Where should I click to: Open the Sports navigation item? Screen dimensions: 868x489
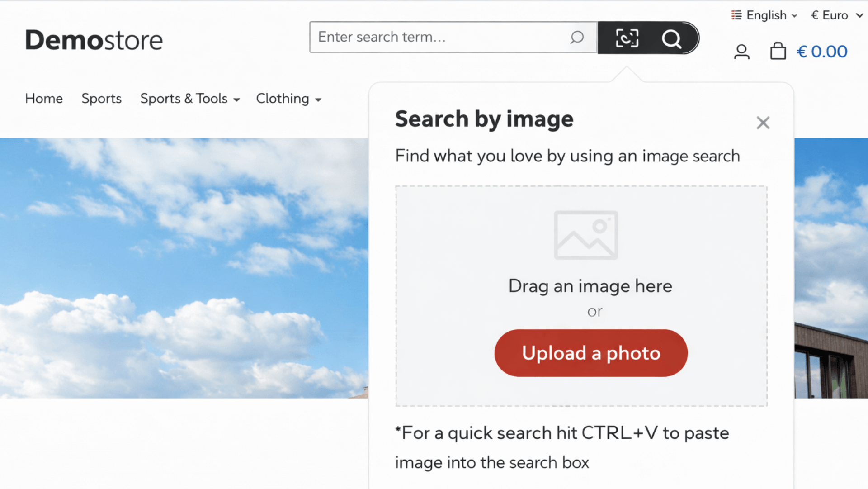[x=101, y=99]
